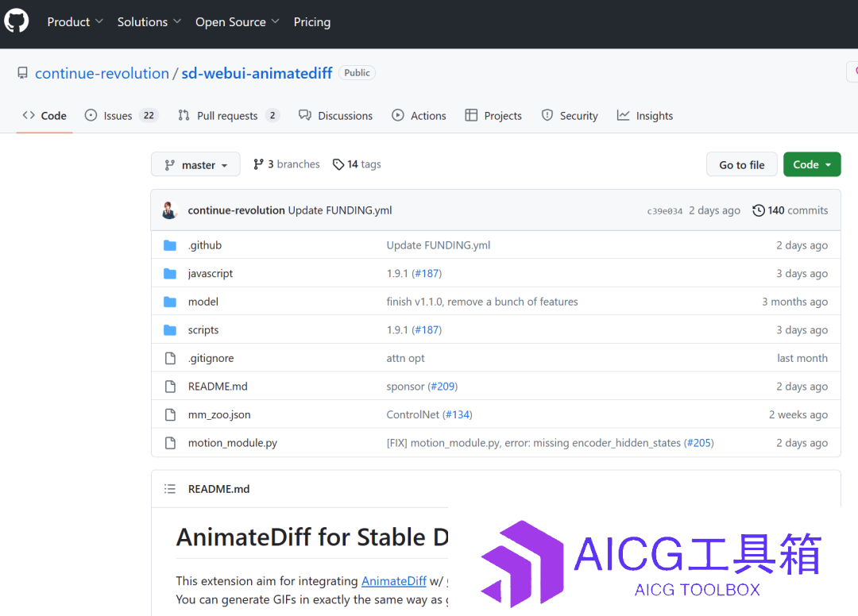Open commit hash c39e034
The image size is (858, 616).
(665, 211)
